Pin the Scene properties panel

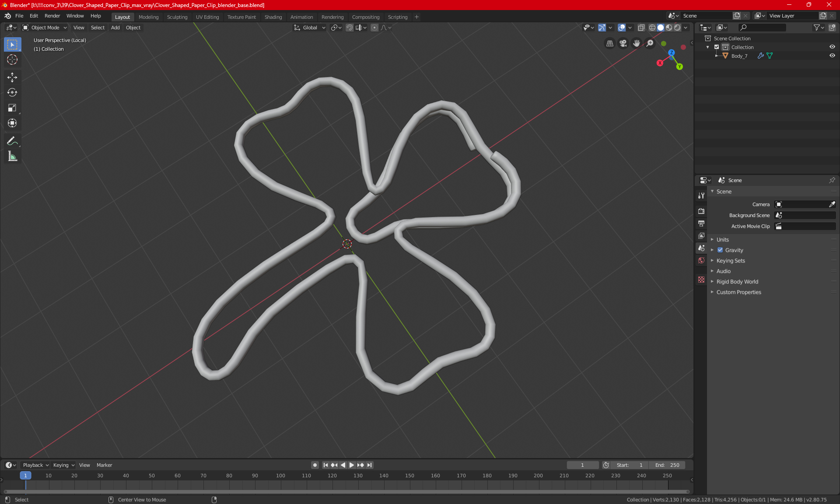832,180
